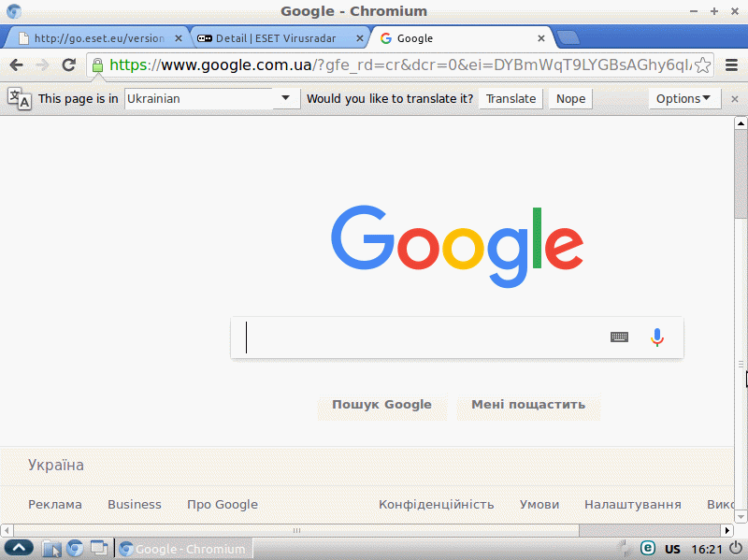The width and height of the screenshot is (748, 560).
Task: Go back to the previous page
Action: click(16, 65)
